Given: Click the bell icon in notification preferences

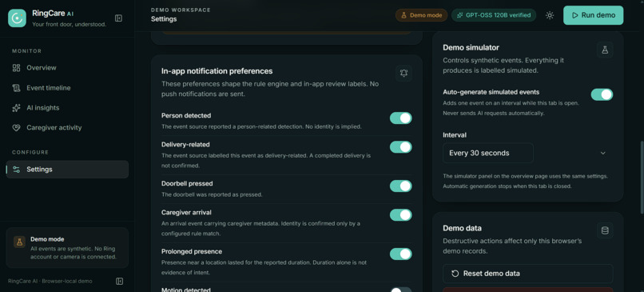Looking at the screenshot, I should coord(404,74).
